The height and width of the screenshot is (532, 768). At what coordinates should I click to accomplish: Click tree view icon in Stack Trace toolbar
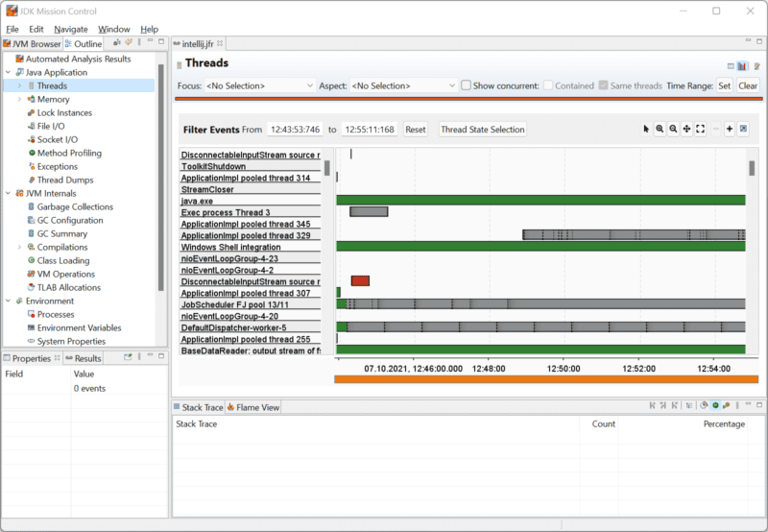coord(689,405)
